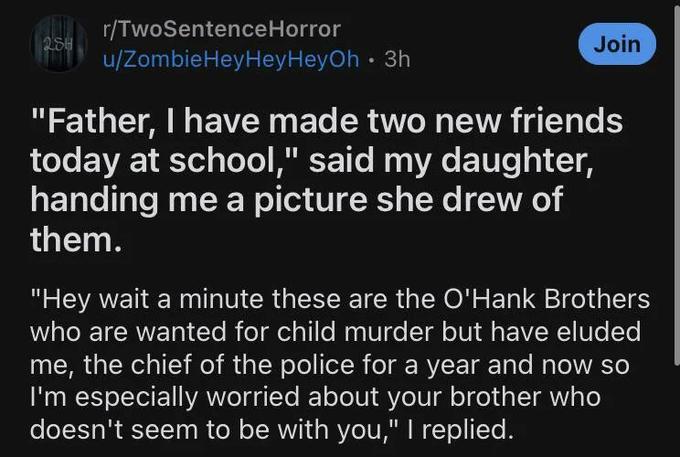680x457 pixels.
Task: Click the Join button
Action: click(616, 45)
